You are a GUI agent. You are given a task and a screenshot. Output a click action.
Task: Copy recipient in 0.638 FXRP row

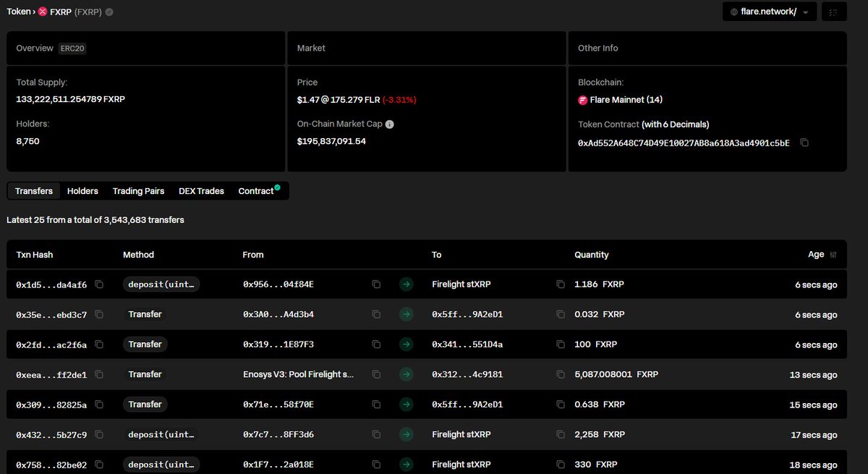point(561,405)
